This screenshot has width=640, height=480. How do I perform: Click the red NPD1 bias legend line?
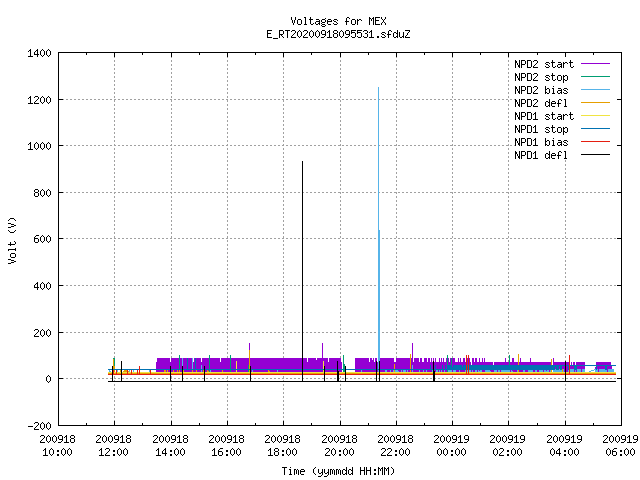(595, 142)
